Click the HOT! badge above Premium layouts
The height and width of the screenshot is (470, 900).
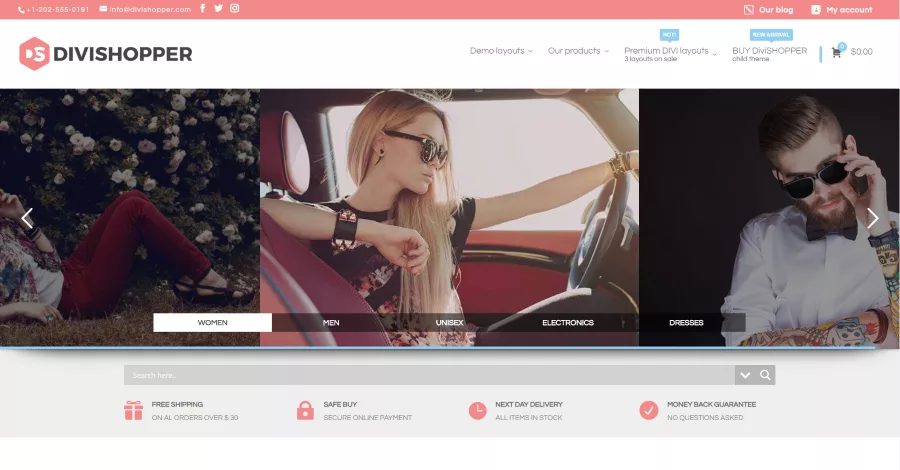coord(669,35)
